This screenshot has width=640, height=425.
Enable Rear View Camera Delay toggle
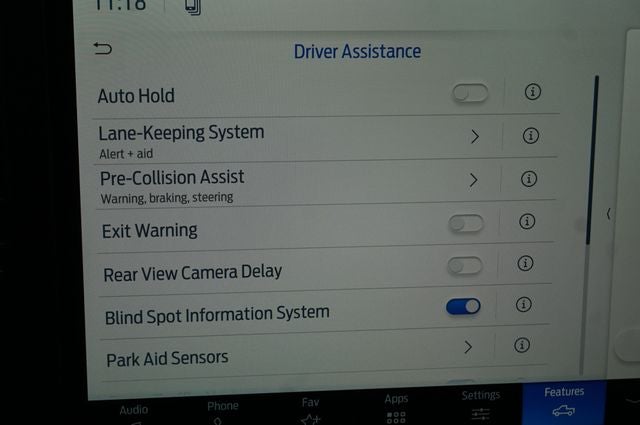point(465,266)
